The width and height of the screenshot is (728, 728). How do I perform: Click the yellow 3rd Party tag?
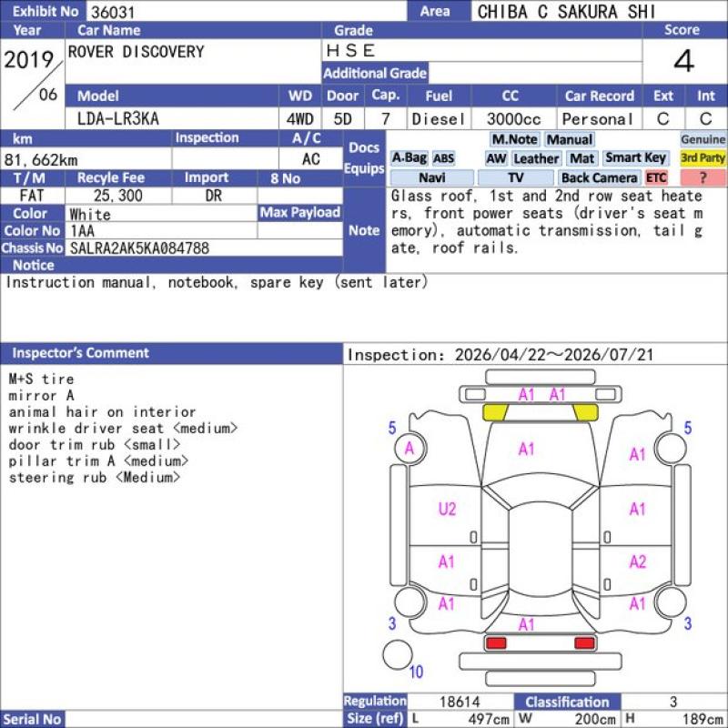[x=703, y=158]
